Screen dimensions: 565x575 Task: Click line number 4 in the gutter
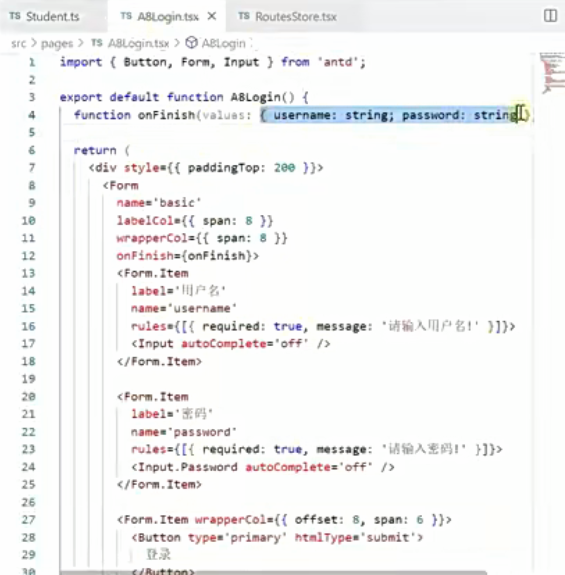32,115
